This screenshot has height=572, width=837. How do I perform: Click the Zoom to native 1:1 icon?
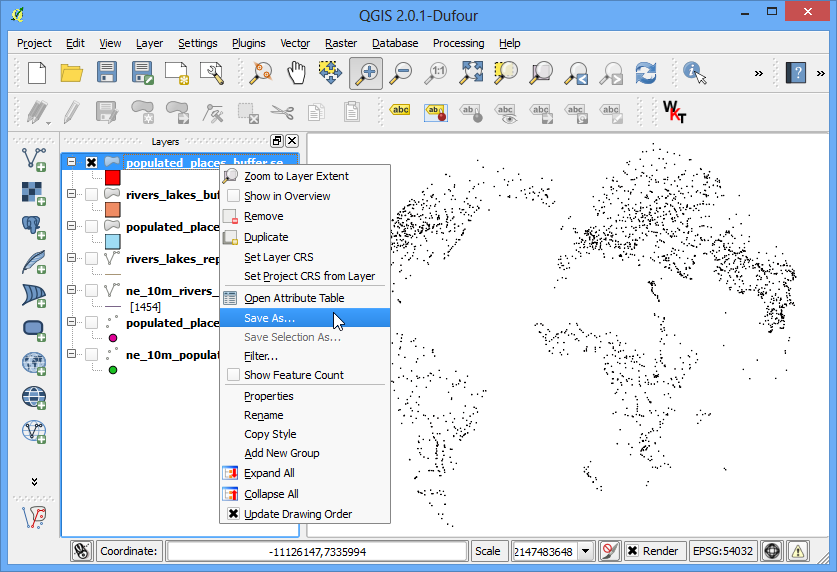(436, 73)
